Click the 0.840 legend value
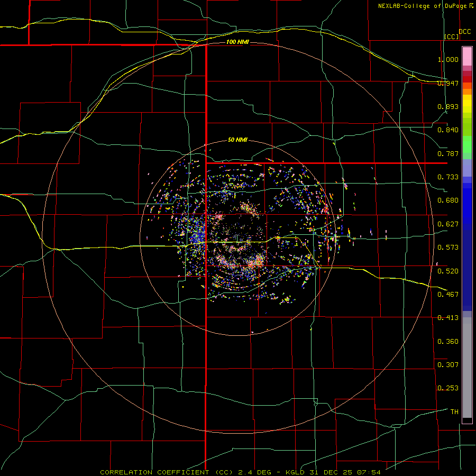476x476 pixels. click(448, 130)
